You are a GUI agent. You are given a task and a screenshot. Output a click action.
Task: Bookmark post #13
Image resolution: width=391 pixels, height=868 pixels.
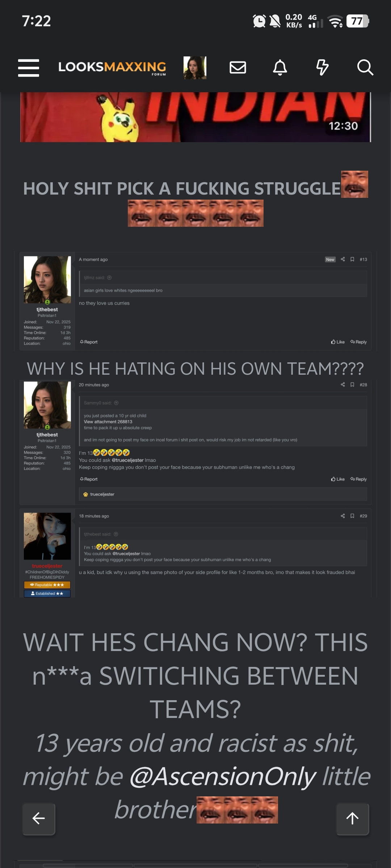(x=352, y=259)
